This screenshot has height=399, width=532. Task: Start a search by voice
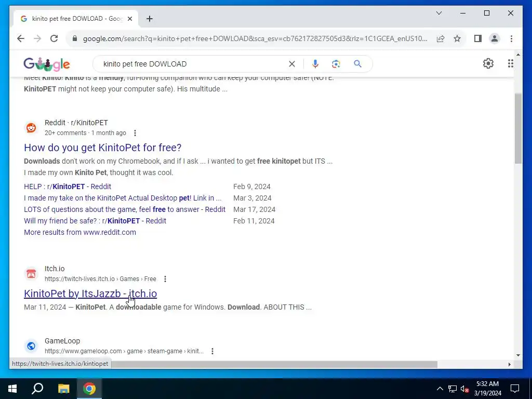coord(315,64)
